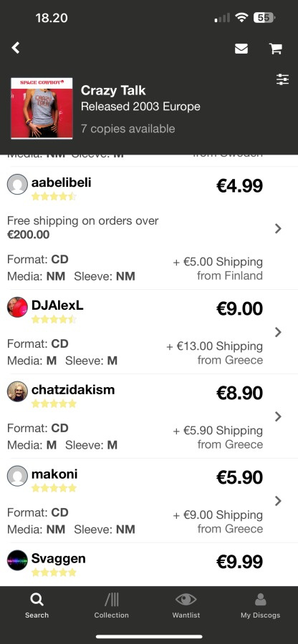Switch to the Search tab

37,606
